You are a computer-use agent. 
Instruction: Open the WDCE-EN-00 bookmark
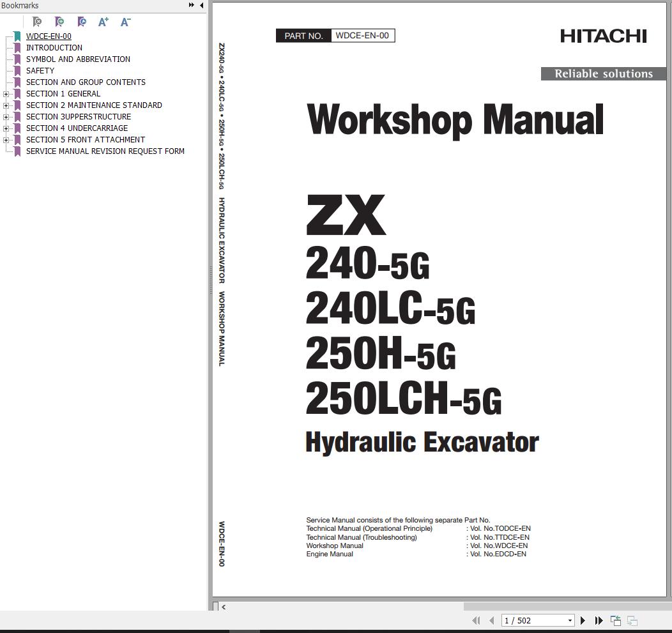coord(49,36)
